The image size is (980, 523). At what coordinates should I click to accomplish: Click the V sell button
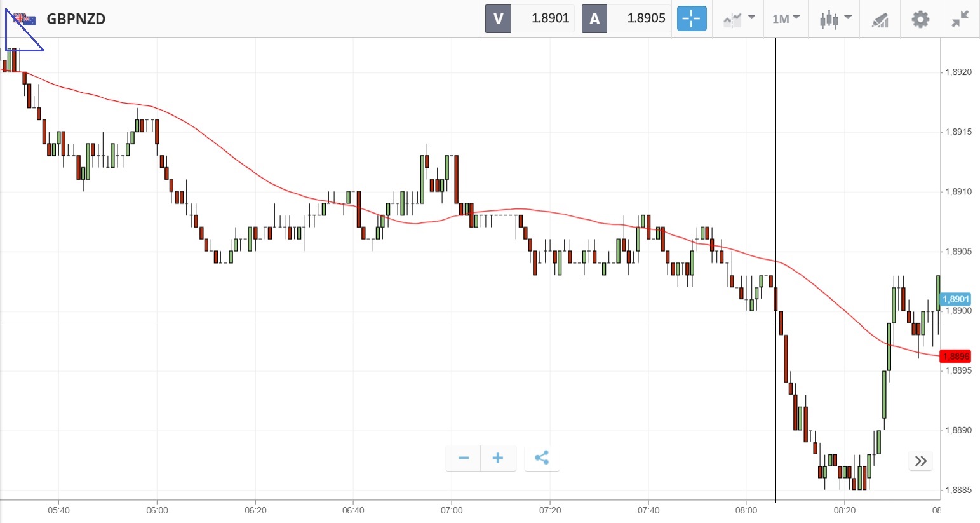pos(499,18)
